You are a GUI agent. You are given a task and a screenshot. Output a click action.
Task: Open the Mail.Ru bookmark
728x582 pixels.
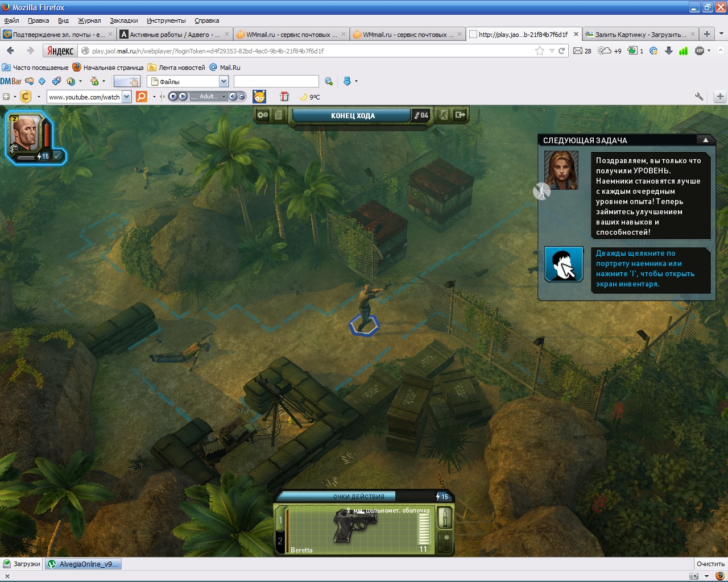tap(225, 67)
